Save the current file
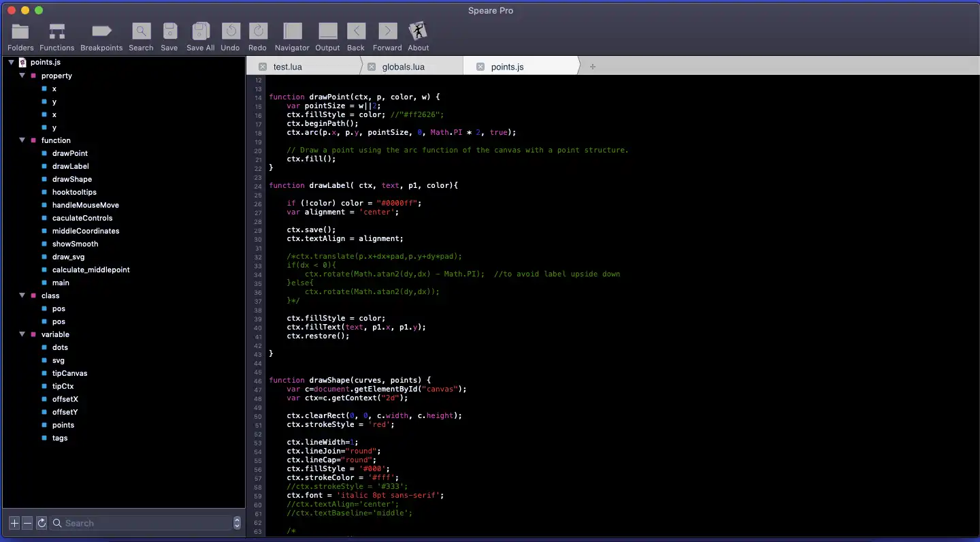 [169, 32]
